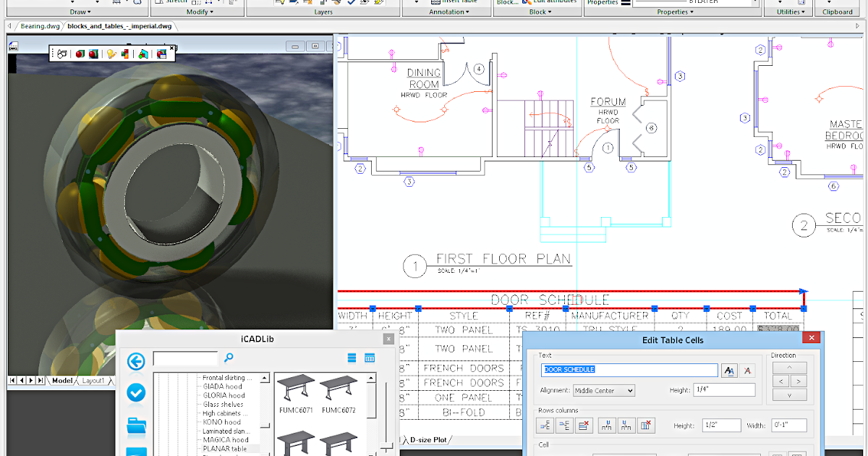Click the red A text color icon
The width and height of the screenshot is (868, 456).
click(x=747, y=370)
